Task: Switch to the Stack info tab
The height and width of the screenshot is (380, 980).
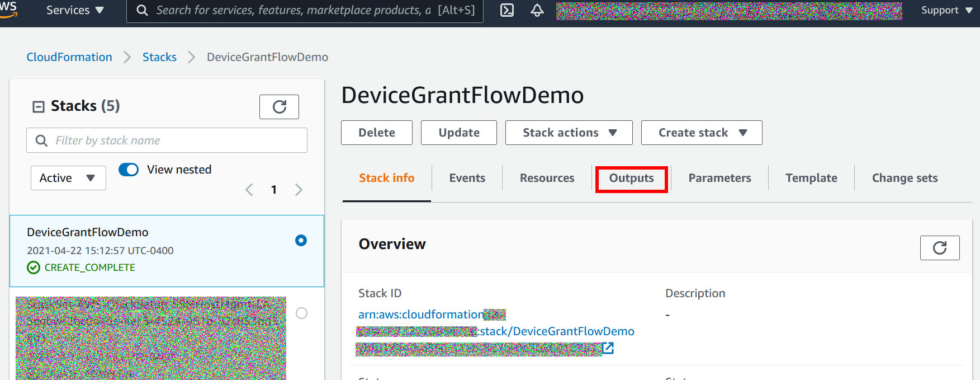Action: [387, 178]
